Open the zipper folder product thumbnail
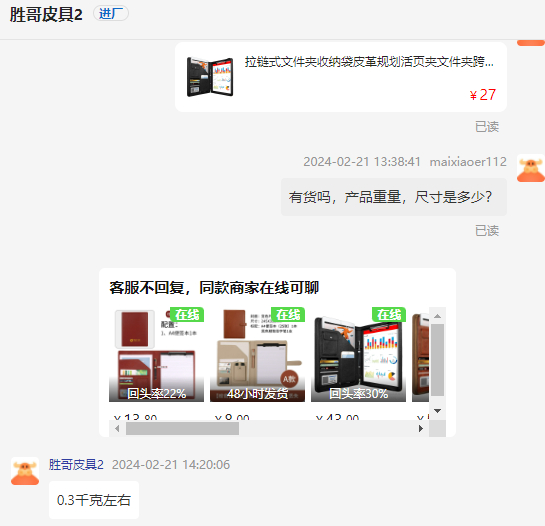Image resolution: width=545 pixels, height=526 pixels. click(210, 77)
